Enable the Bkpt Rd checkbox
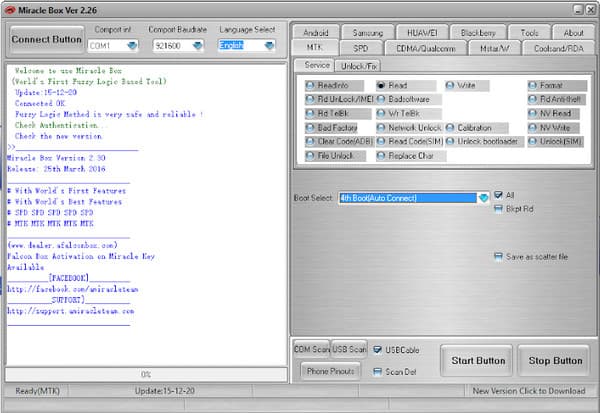 pos(498,209)
